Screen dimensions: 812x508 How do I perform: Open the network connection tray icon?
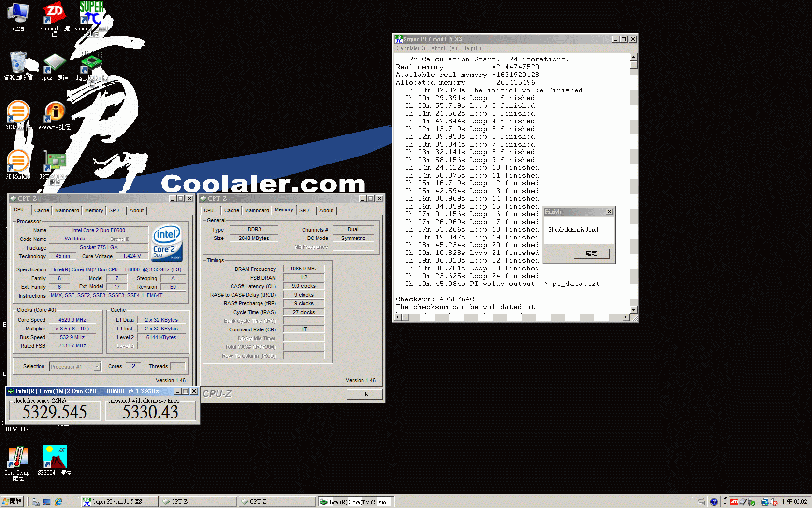(765, 502)
